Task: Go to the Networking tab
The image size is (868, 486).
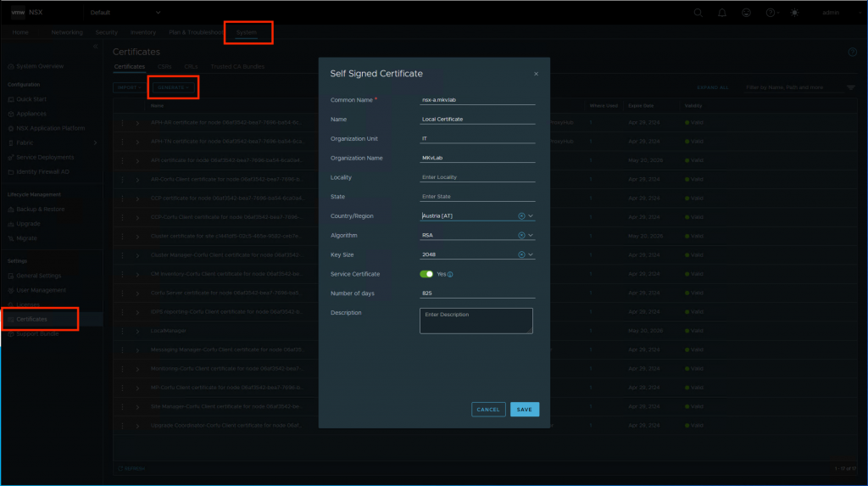Action: (x=67, y=32)
